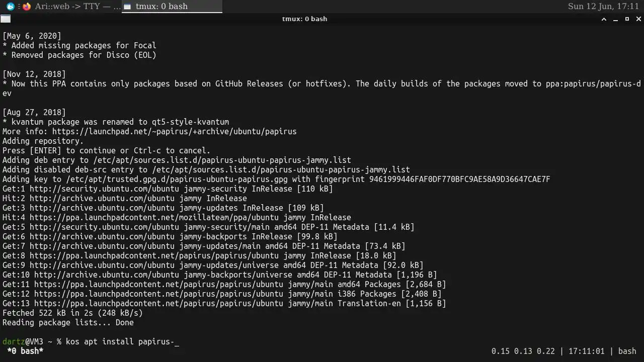Click the terminal icon on the tmux taskbar button
644x362 pixels.
click(127, 7)
